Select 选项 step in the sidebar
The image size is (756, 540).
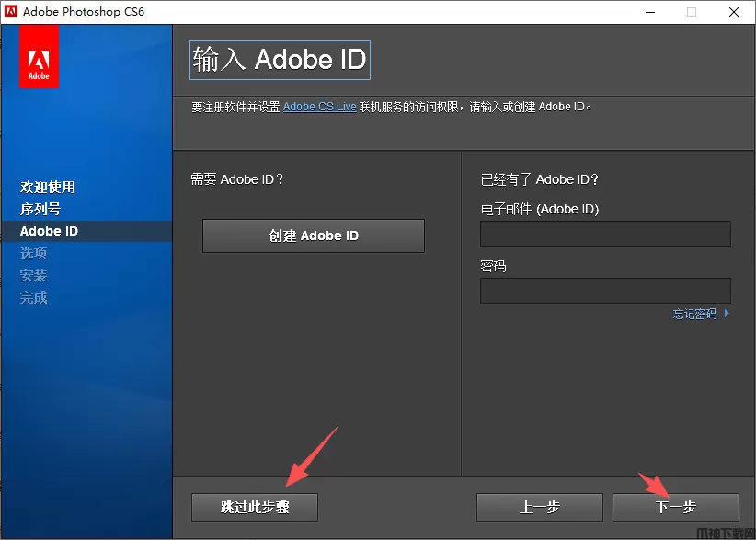tap(34, 253)
